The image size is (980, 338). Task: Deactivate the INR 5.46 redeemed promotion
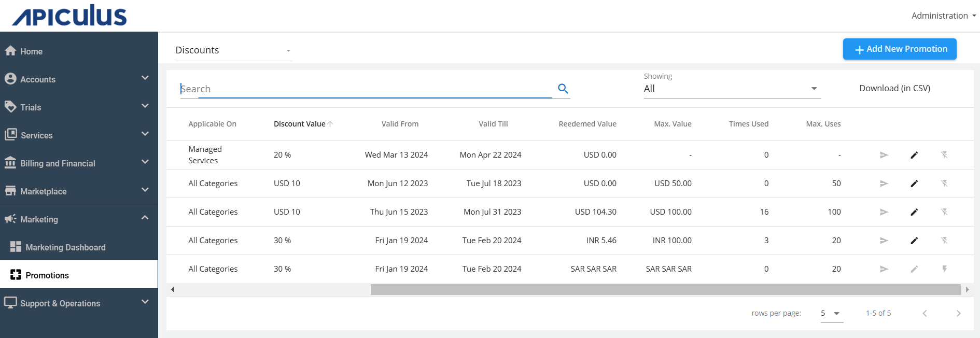(945, 241)
